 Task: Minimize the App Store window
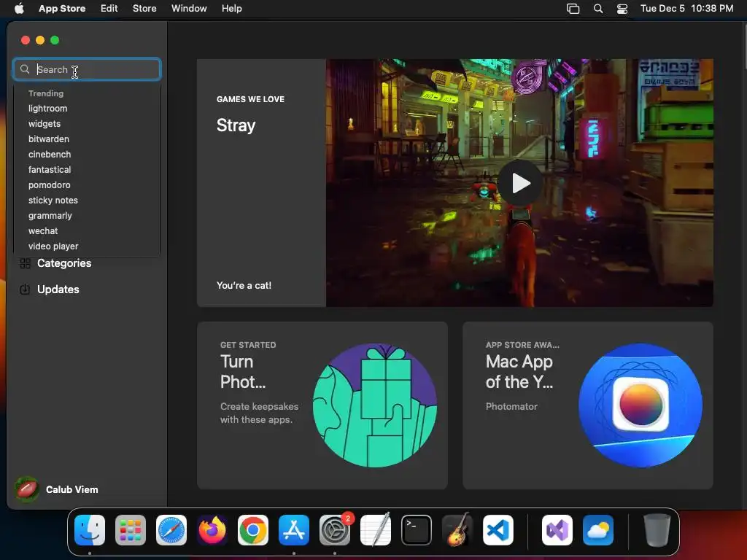tap(40, 41)
